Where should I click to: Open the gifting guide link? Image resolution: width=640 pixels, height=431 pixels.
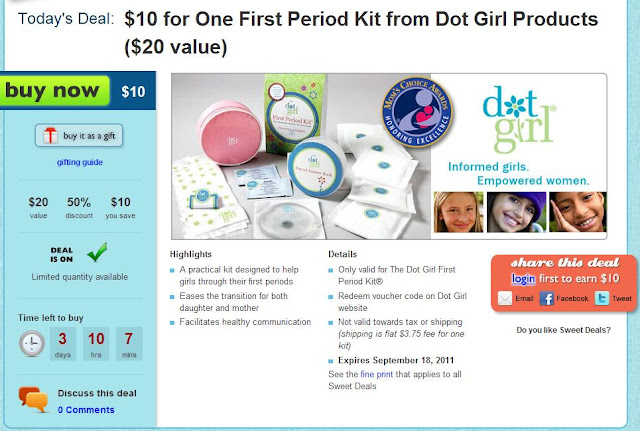pyautogui.click(x=80, y=162)
